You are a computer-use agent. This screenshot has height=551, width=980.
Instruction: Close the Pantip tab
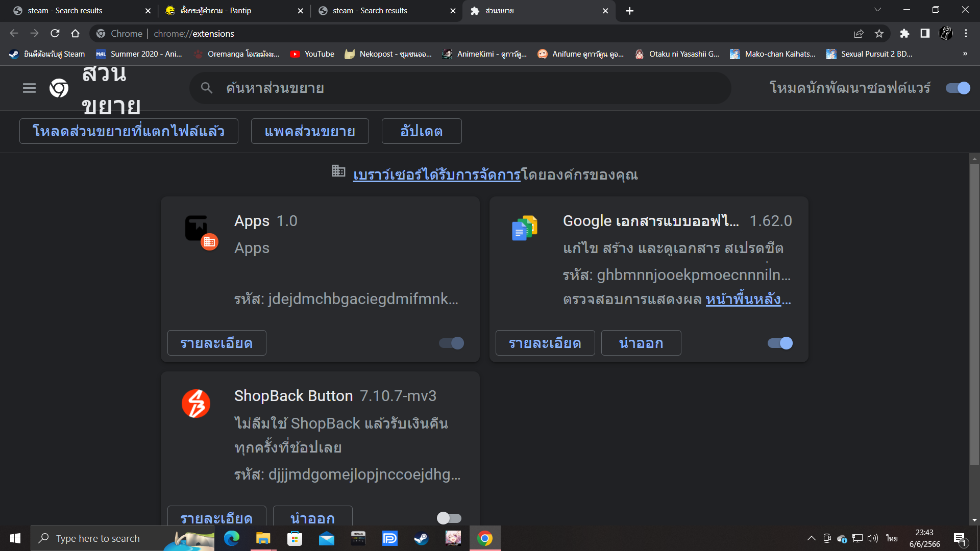pyautogui.click(x=301, y=11)
